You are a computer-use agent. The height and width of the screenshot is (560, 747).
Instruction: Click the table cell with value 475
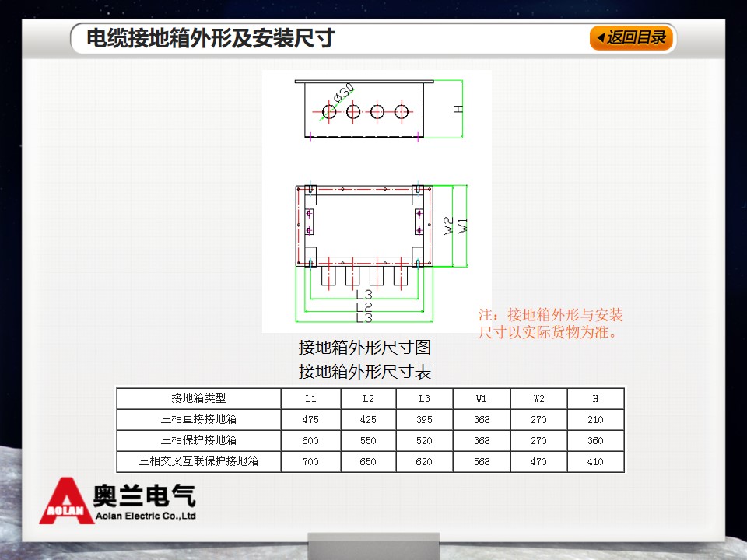(x=310, y=419)
